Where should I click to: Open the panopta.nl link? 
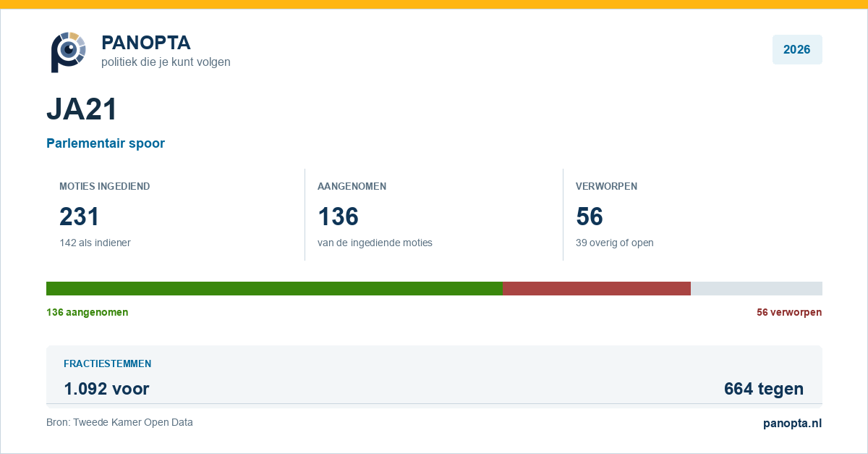(x=793, y=424)
